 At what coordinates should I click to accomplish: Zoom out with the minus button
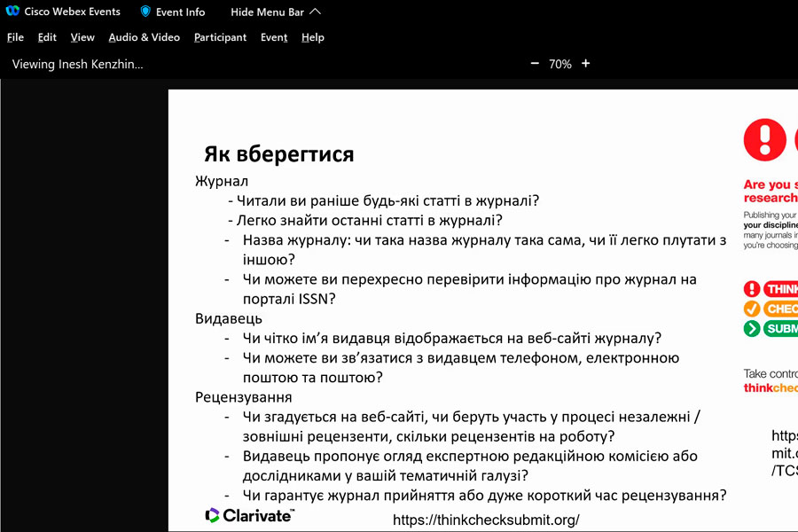[535, 64]
